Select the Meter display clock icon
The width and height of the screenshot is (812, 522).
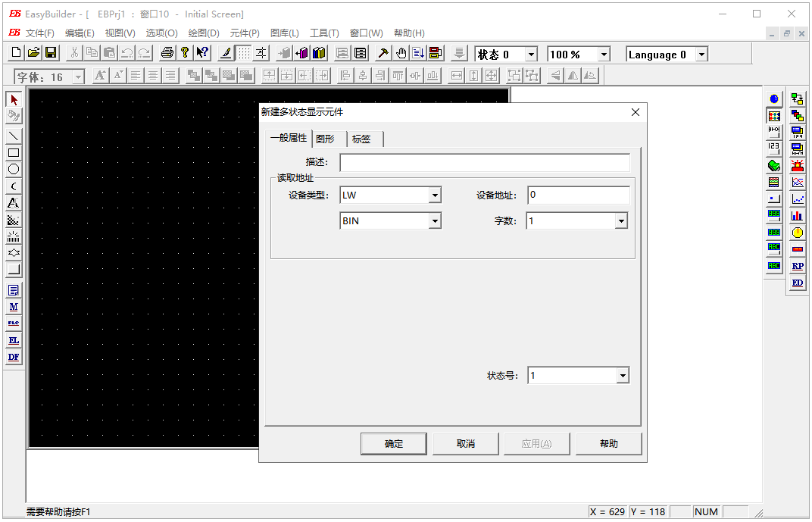[x=798, y=233]
